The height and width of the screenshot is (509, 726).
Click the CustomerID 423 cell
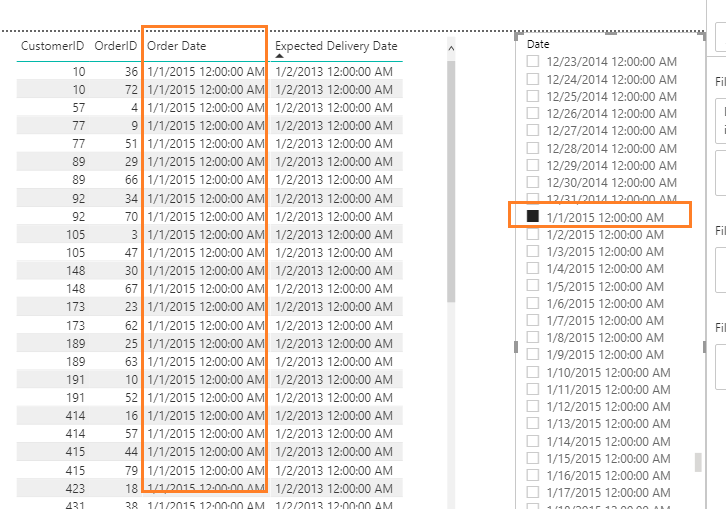tap(75, 489)
